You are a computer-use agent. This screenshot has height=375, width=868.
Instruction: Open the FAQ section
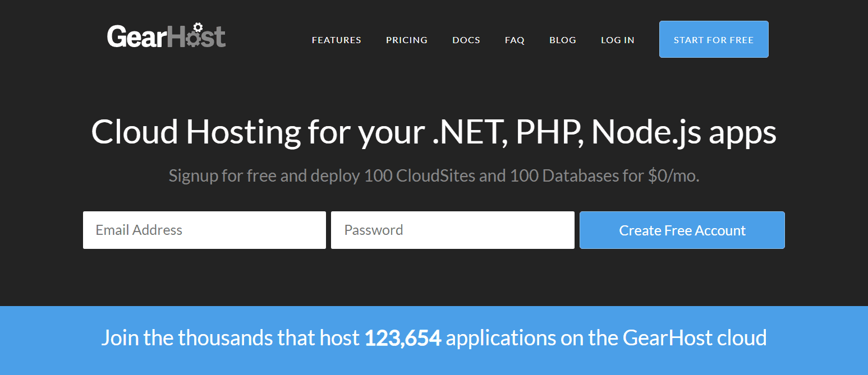pyautogui.click(x=514, y=40)
